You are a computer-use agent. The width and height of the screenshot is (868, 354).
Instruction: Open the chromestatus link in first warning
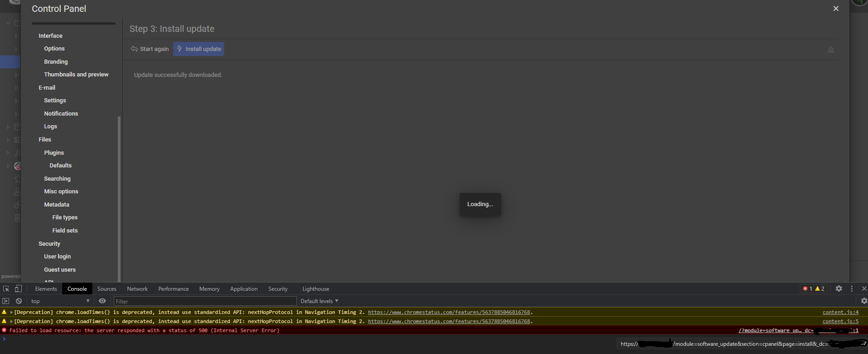click(449, 313)
